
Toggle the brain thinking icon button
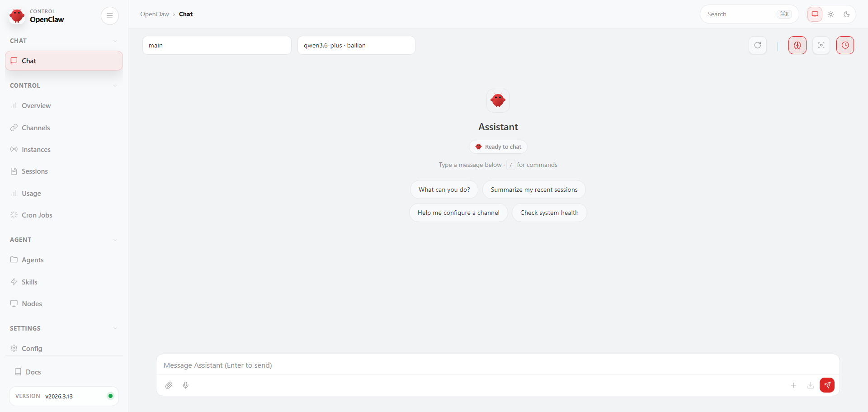[x=797, y=45]
